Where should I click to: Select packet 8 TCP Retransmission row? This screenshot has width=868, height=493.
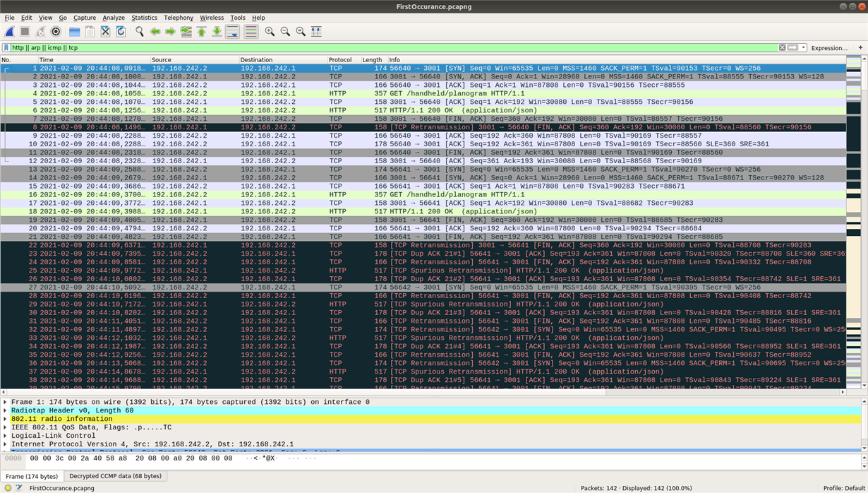422,127
